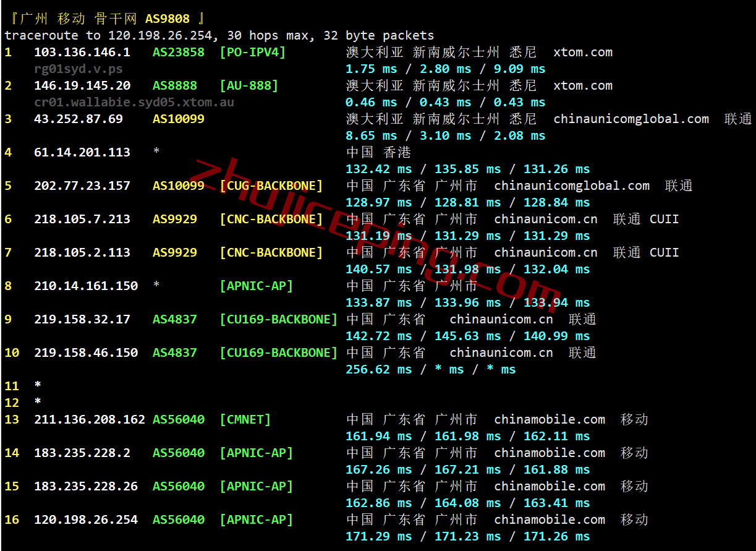Select hop 15 IP 183.235.228.26
Viewport: 756px width, 551px height.
(x=86, y=487)
